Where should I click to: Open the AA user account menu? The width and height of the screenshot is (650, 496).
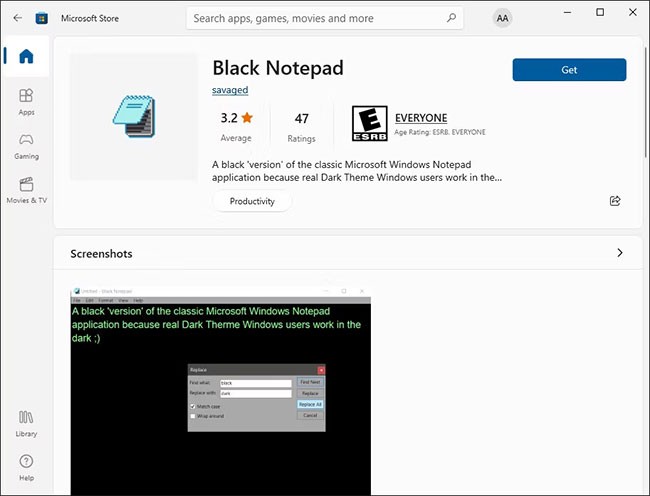pyautogui.click(x=502, y=18)
